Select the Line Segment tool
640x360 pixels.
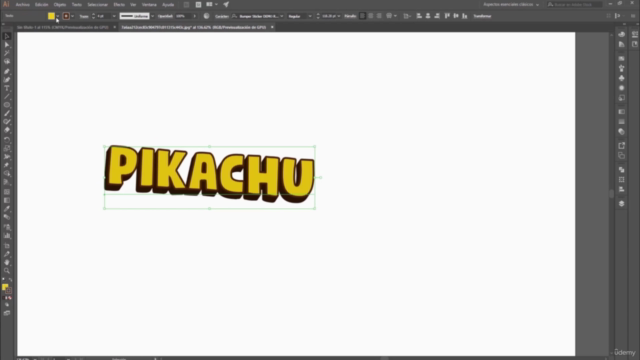click(7, 97)
